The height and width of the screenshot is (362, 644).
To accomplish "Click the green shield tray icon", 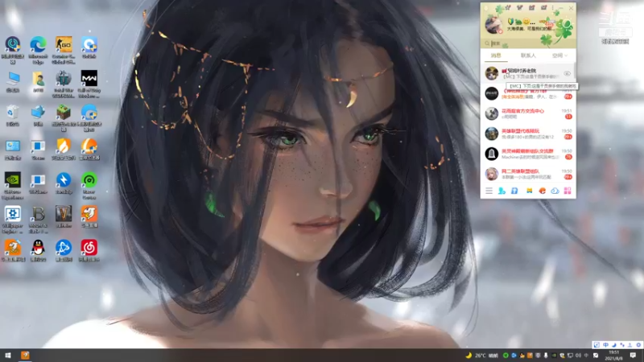I will [x=506, y=356].
